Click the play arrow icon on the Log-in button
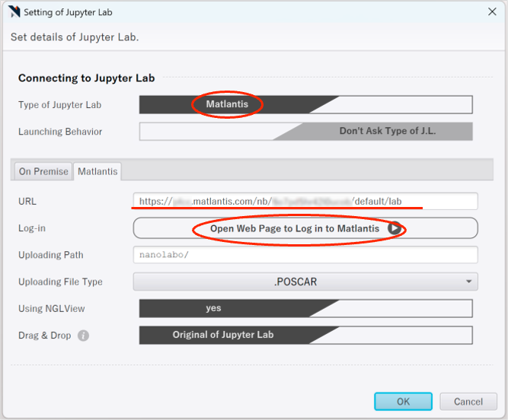Screen dimensions: 508x420 click(x=393, y=228)
